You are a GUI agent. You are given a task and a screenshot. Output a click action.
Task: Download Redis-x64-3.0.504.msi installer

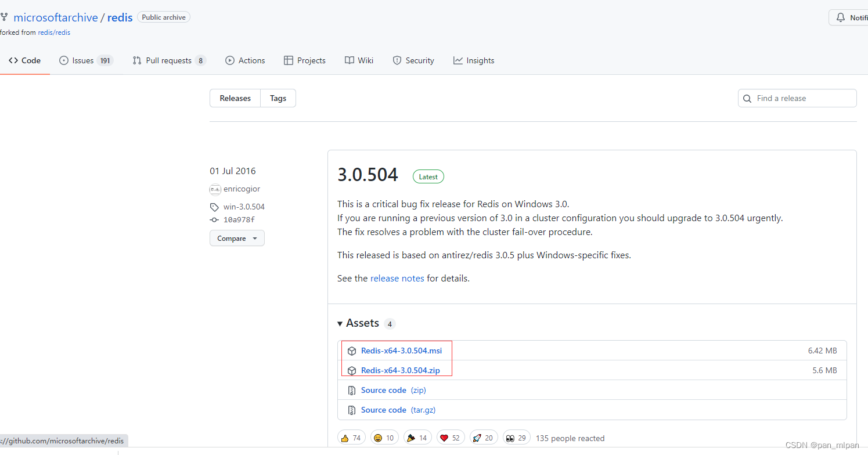401,351
